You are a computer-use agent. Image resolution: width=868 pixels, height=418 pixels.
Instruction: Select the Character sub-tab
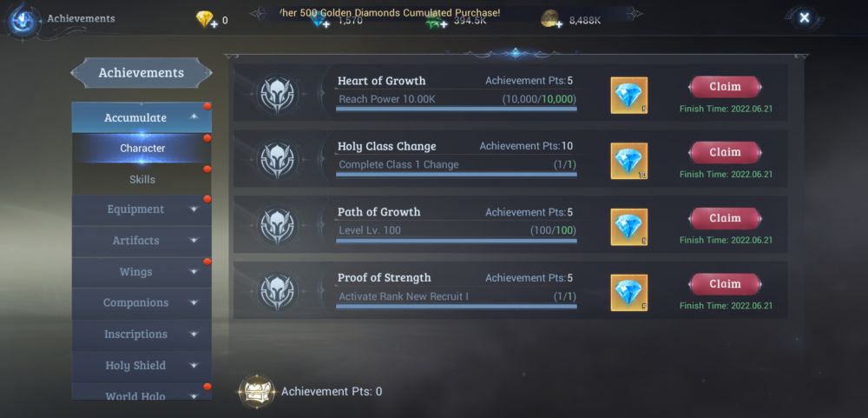141,149
